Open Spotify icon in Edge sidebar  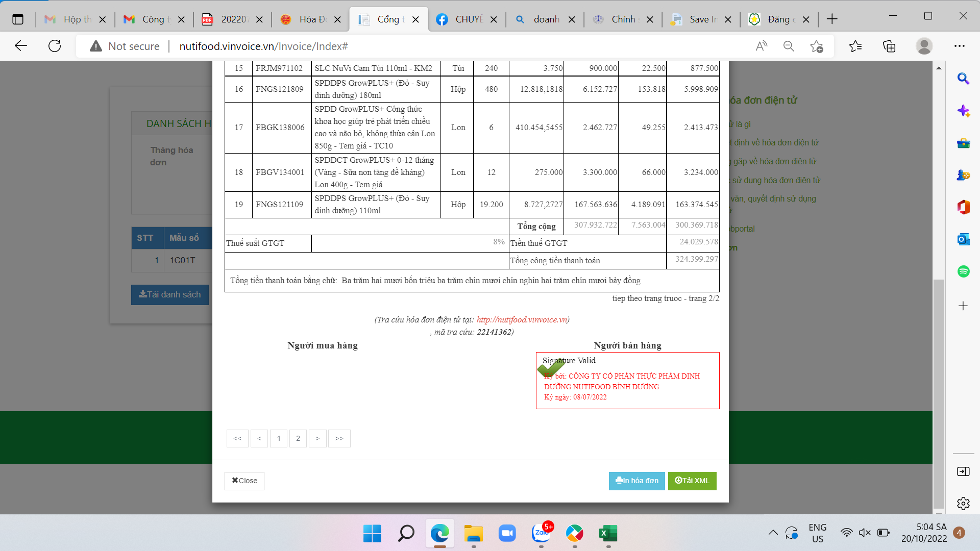click(963, 271)
